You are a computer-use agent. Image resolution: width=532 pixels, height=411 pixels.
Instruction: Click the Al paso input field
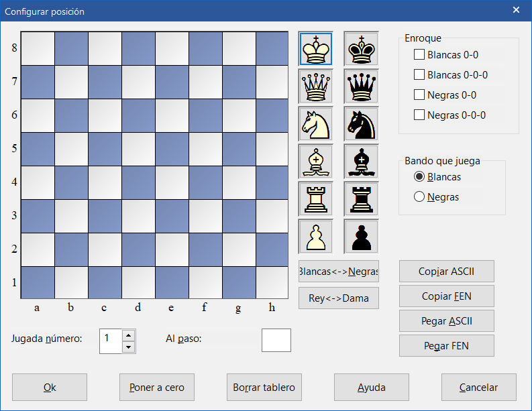276,340
